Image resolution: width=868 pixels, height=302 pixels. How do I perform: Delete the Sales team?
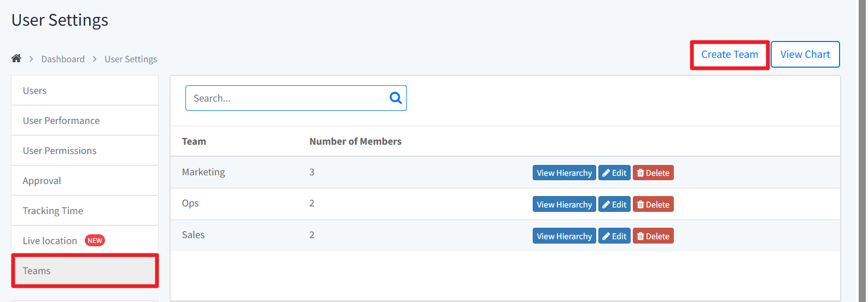coord(653,236)
